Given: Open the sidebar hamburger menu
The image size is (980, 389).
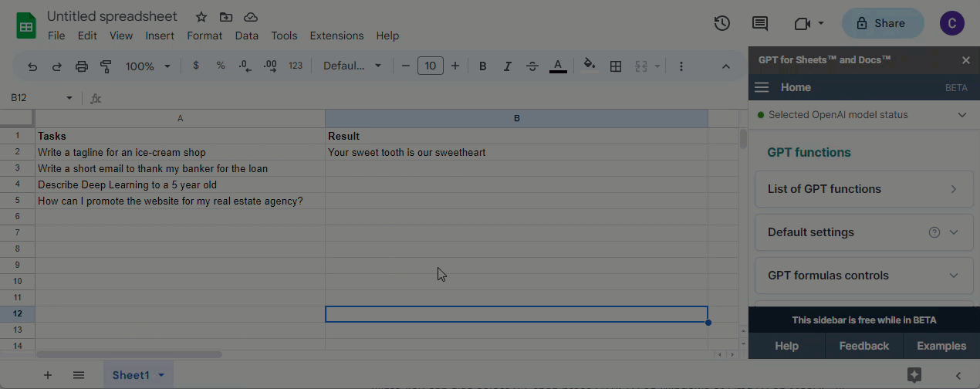Looking at the screenshot, I should pos(762,87).
